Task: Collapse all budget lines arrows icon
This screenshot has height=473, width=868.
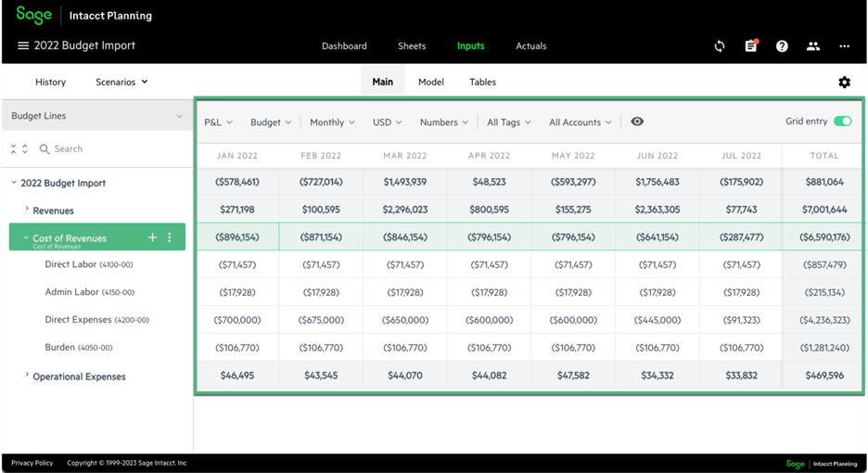Action: coord(13,148)
